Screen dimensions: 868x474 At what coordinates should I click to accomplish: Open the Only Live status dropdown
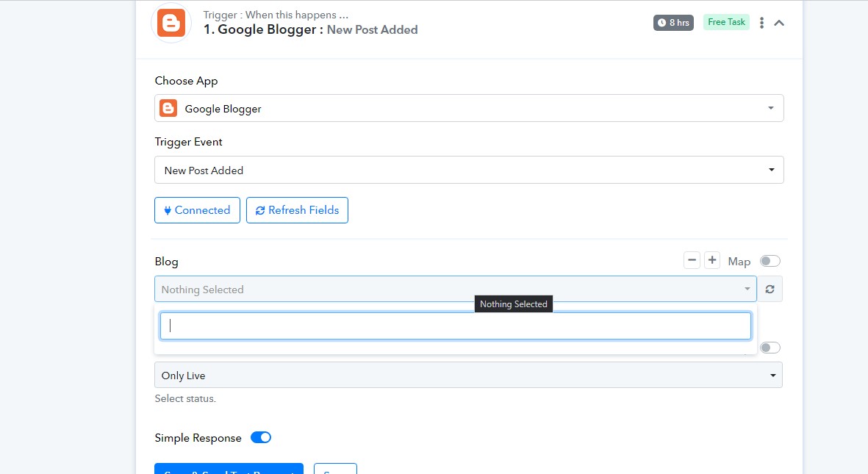pyautogui.click(x=468, y=375)
